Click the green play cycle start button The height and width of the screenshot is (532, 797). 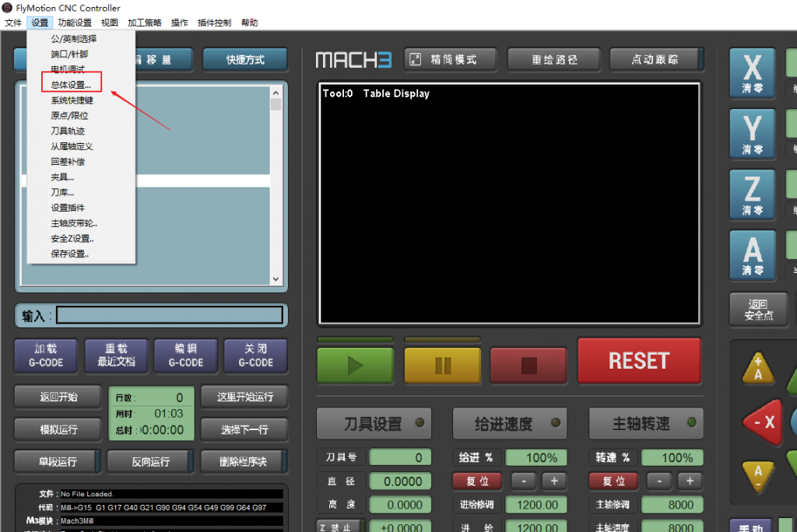(355, 365)
